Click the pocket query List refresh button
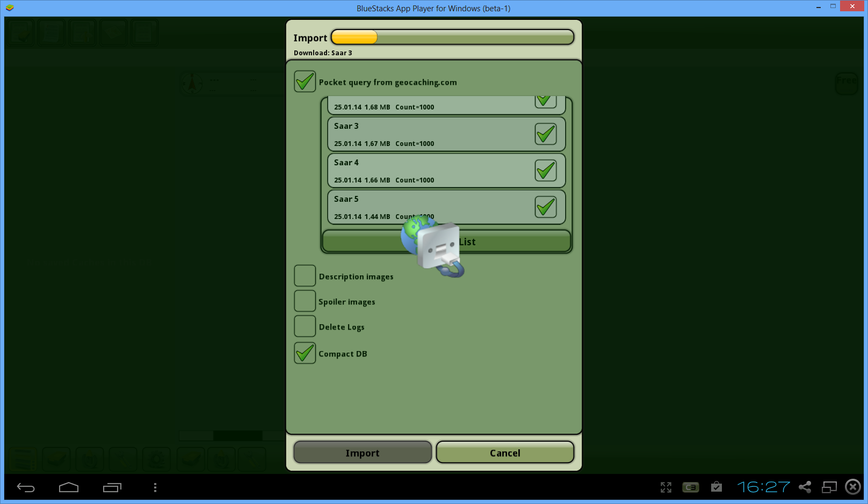 click(x=446, y=242)
